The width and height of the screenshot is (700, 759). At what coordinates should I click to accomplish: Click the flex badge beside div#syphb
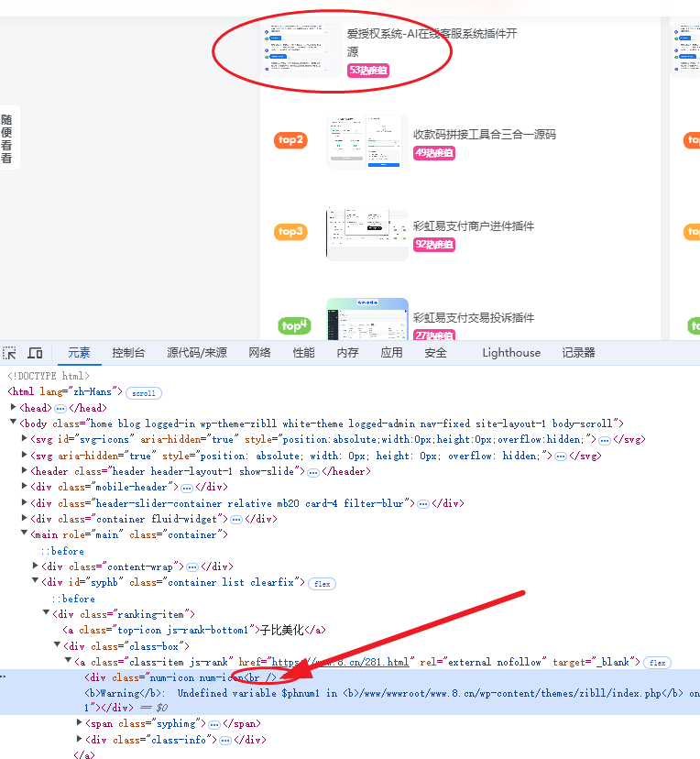pyautogui.click(x=321, y=583)
